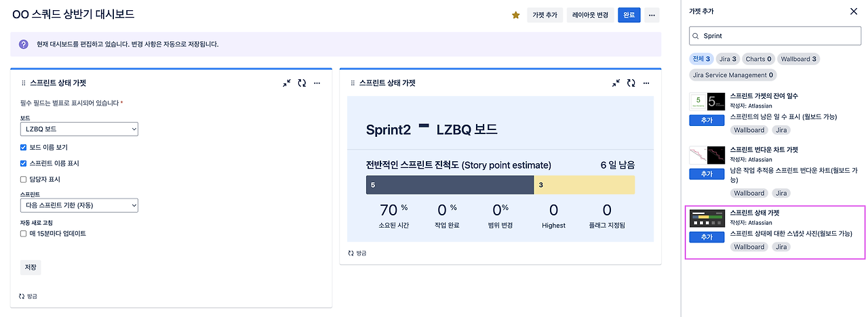
Task: Click 레이아웃 변경 button
Action: 591,15
